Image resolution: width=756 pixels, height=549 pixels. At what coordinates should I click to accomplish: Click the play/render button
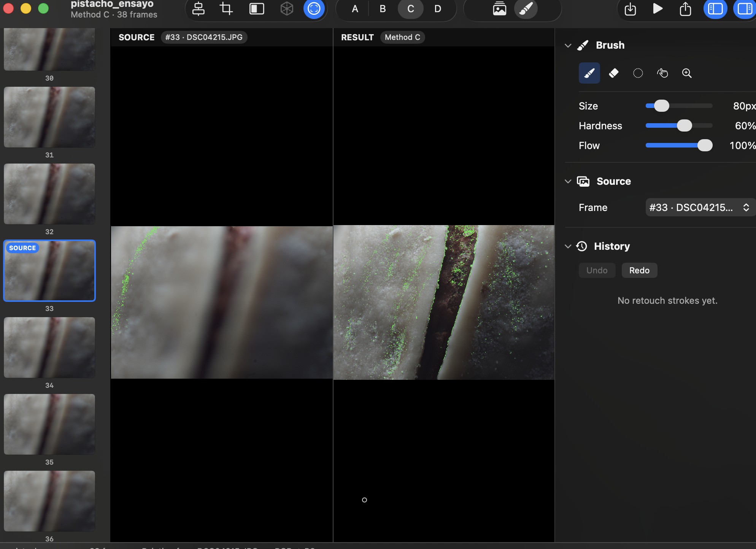[x=658, y=9]
